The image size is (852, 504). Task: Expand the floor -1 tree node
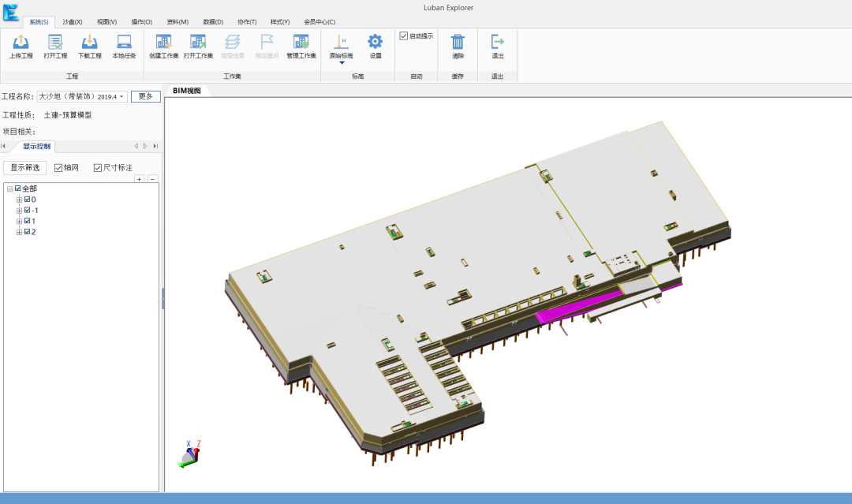[x=19, y=211]
